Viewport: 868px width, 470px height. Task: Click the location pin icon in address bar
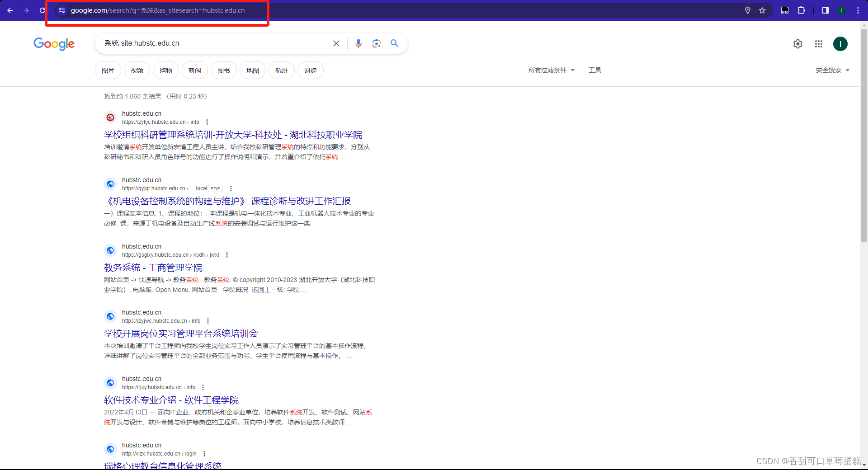(748, 10)
